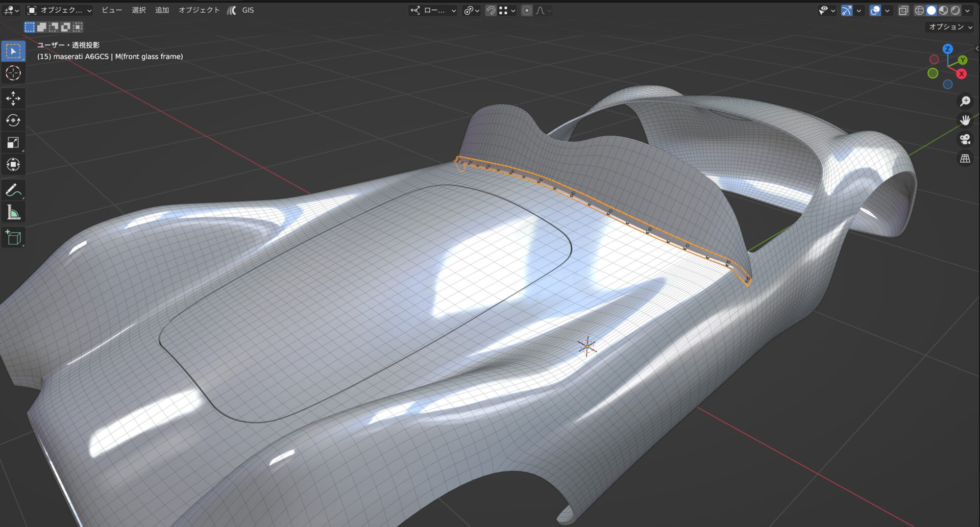980x527 pixels.
Task: Set new selection mode icon
Action: point(30,27)
